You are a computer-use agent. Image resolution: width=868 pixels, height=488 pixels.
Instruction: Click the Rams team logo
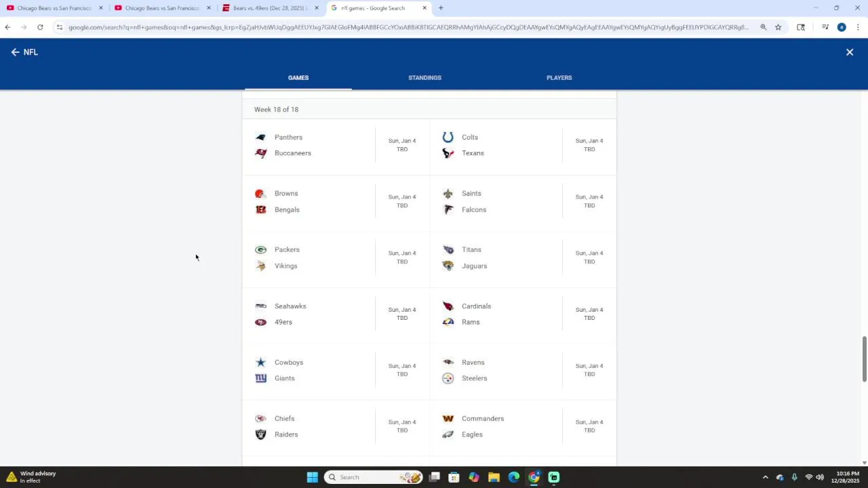448,322
